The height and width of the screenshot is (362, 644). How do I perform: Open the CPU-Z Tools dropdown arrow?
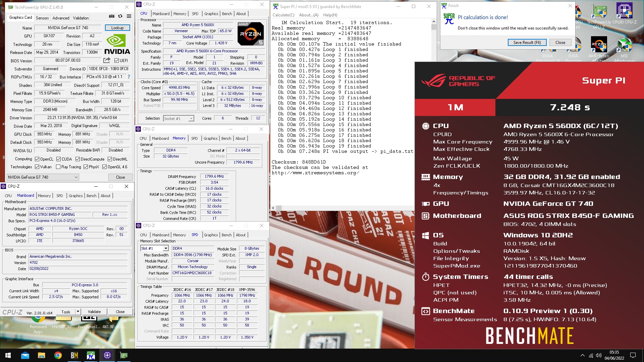tap(78, 312)
